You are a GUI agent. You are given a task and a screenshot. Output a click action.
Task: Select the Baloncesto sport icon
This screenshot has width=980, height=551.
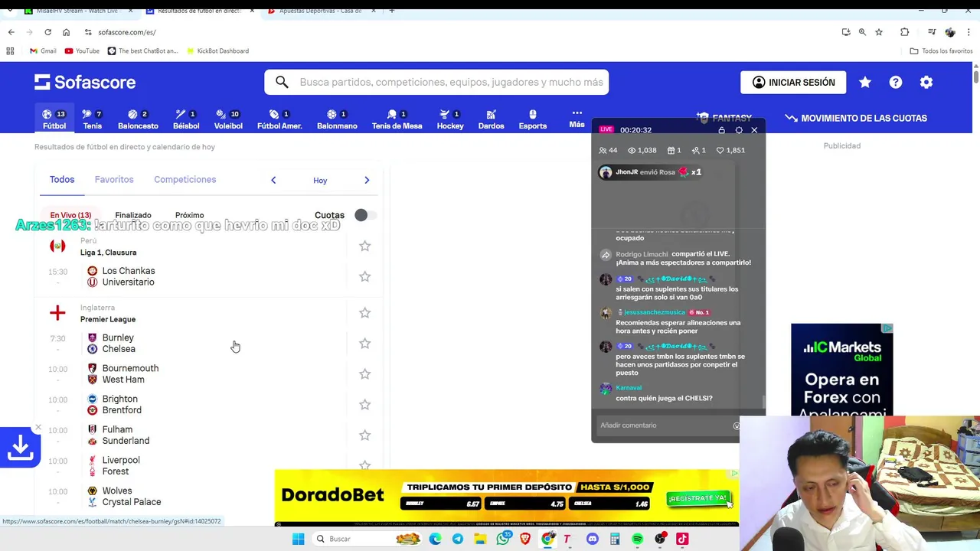(138, 119)
